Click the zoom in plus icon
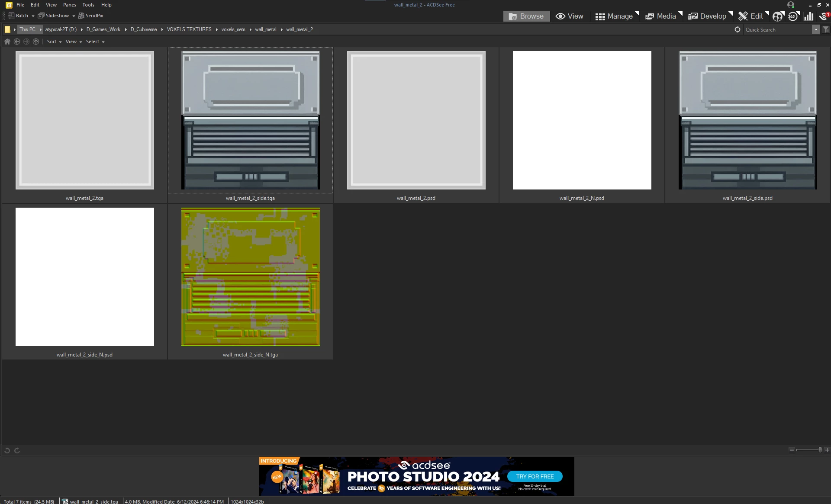 pos(827,450)
